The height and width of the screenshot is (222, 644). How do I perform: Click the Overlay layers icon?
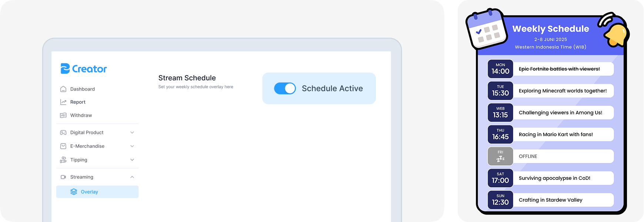(x=74, y=192)
